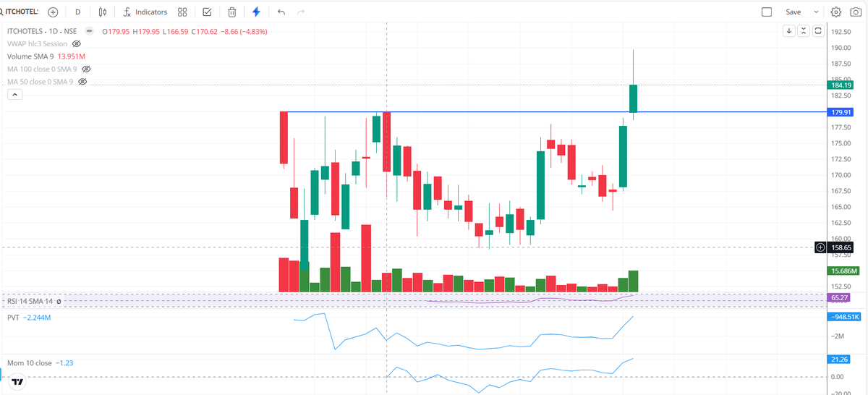868x395 pixels.
Task: Click the −2.244M PVT legend value
Action: 37,318
